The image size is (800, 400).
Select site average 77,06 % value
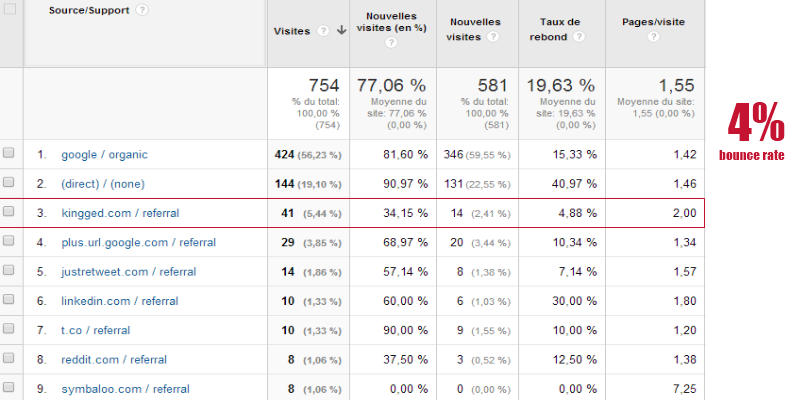(391, 85)
